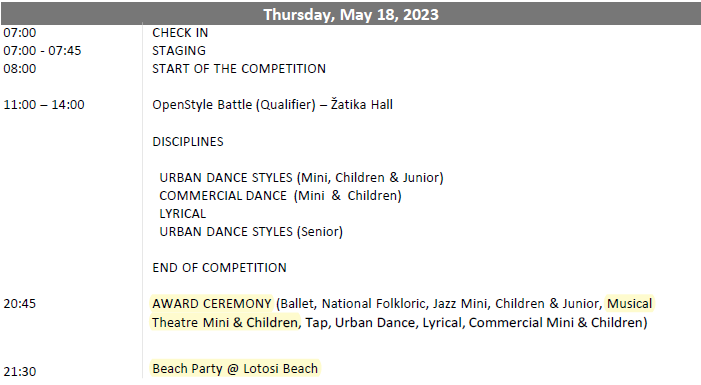Select START OF THE COMPETITION text
701x385 pixels.
tap(239, 68)
